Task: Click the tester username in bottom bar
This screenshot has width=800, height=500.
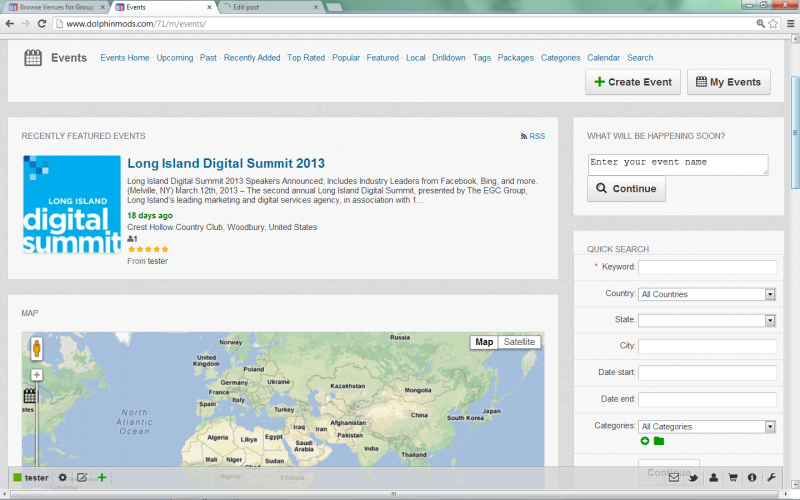Action: (x=37, y=478)
